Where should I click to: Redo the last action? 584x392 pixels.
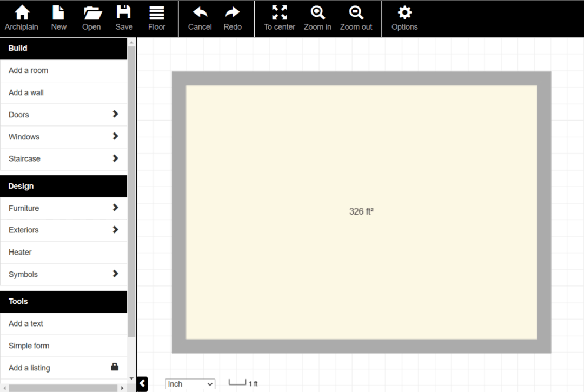233,18
